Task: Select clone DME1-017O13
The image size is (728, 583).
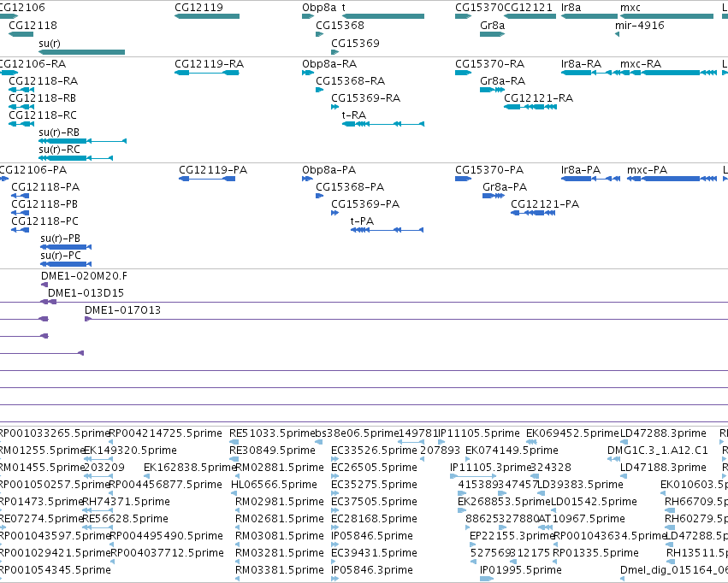Action: coord(122,310)
